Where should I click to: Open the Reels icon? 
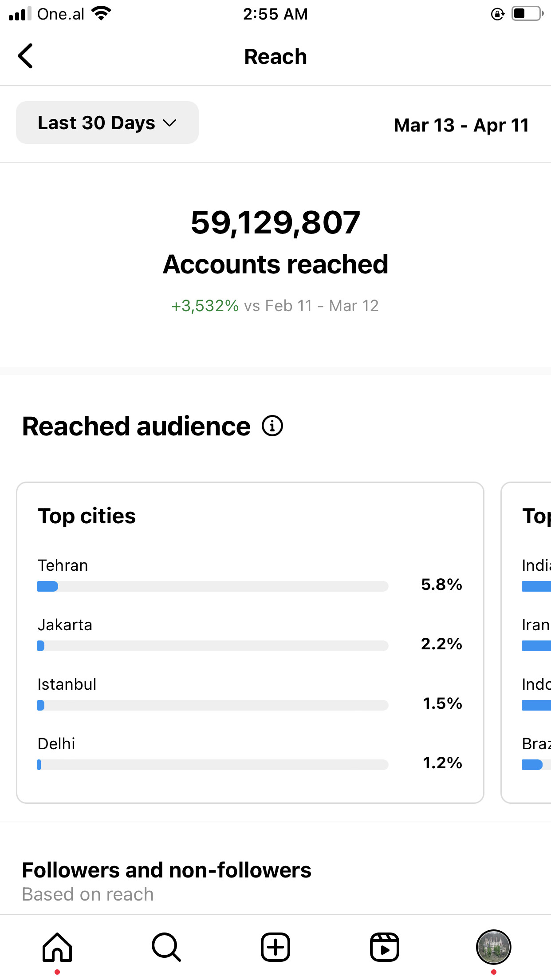(x=384, y=947)
